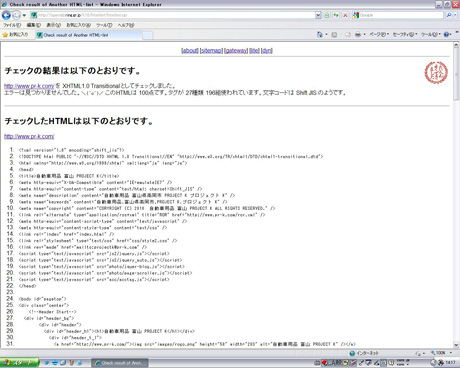The height and width of the screenshot is (368, 460).
Task: Click the Read Mail envelope icon
Action: [348, 34]
